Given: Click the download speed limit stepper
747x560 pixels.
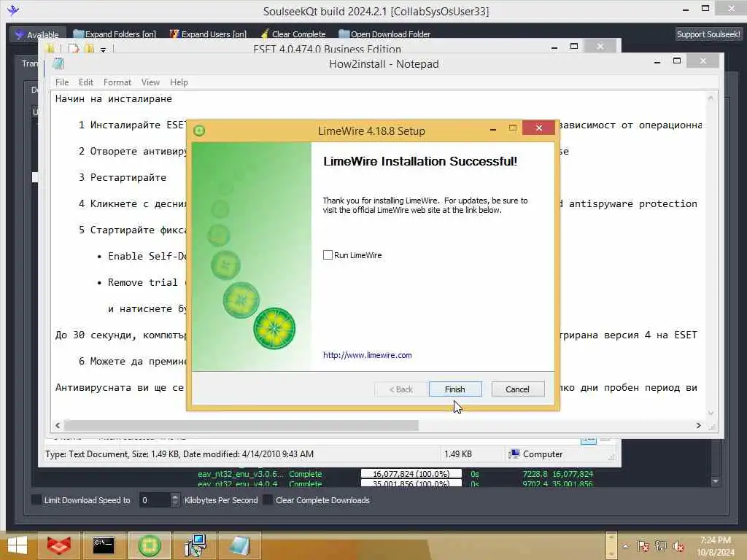Looking at the screenshot, I should click(x=175, y=500).
